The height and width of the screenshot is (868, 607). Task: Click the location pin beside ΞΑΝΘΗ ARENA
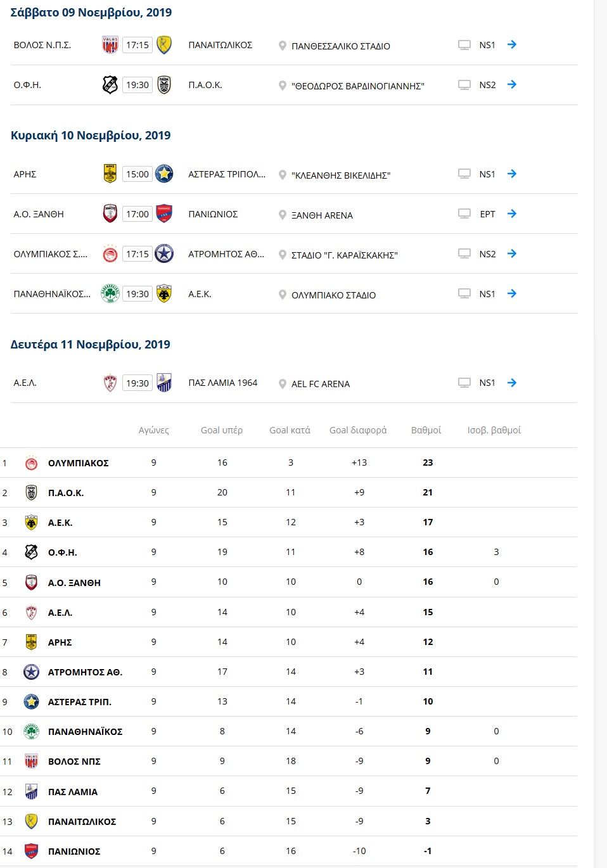(x=283, y=215)
